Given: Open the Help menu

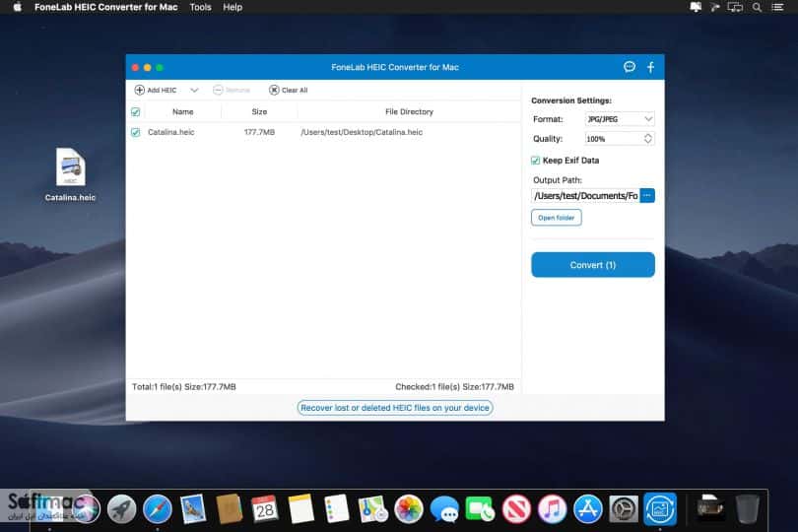Looking at the screenshot, I should point(233,7).
